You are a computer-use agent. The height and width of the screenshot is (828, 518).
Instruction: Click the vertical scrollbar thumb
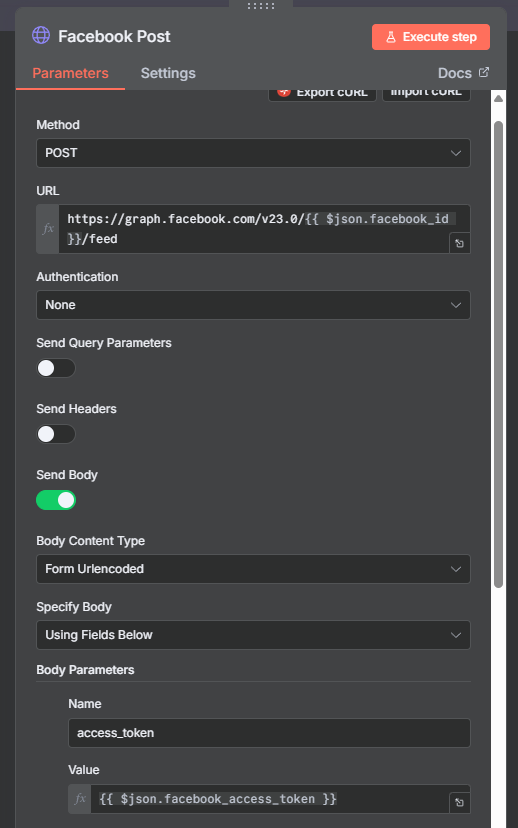point(498,354)
